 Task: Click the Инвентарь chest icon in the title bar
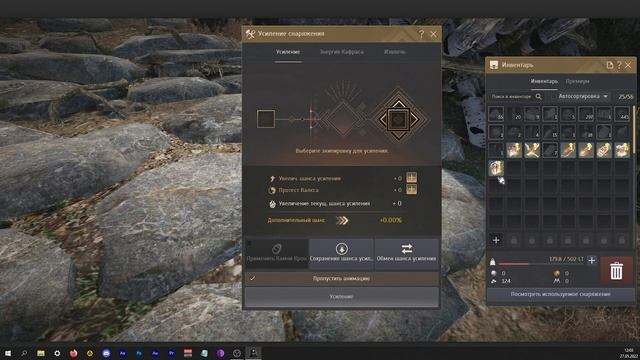tap(494, 65)
